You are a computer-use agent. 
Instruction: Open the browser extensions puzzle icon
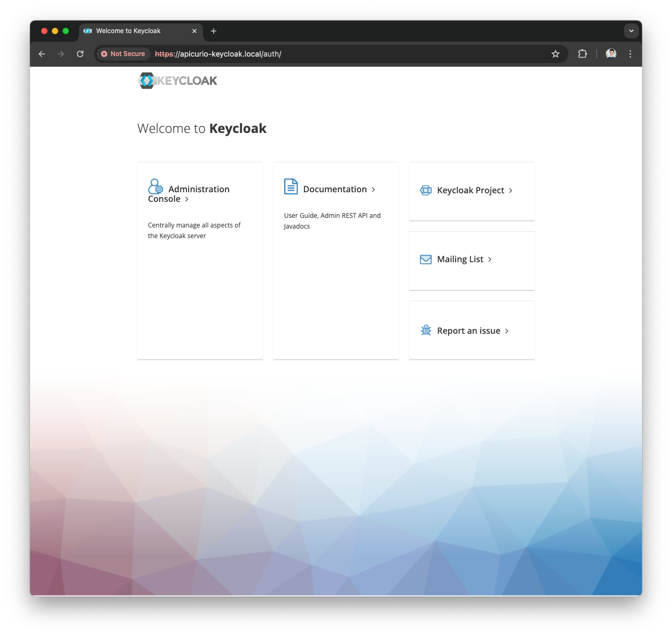pos(582,54)
